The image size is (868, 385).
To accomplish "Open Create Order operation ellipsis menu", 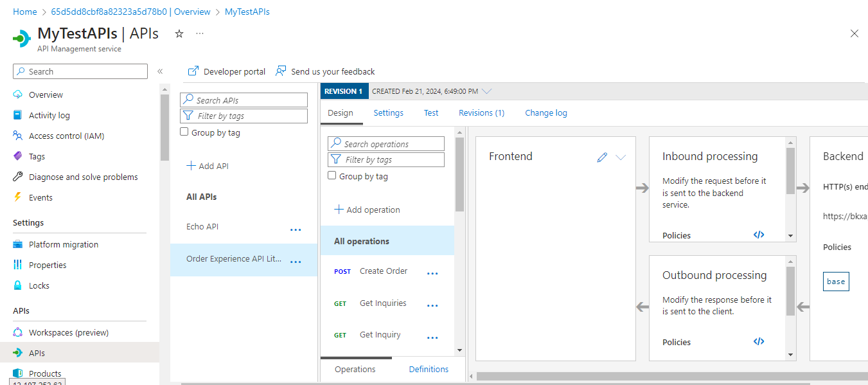I will pos(432,274).
